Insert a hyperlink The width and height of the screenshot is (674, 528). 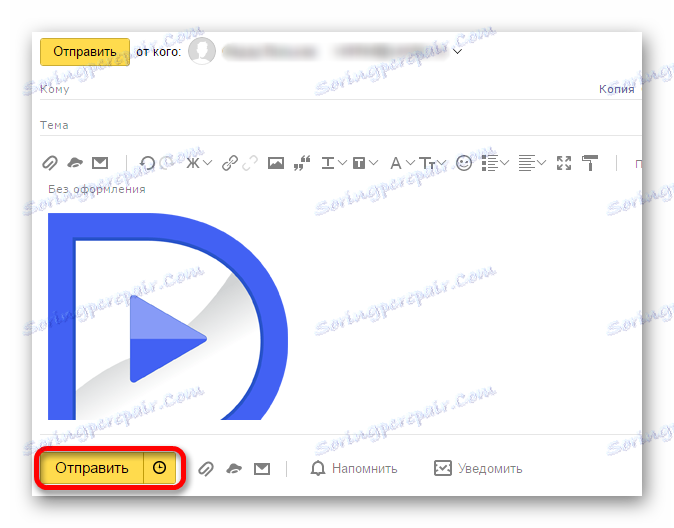click(230, 163)
